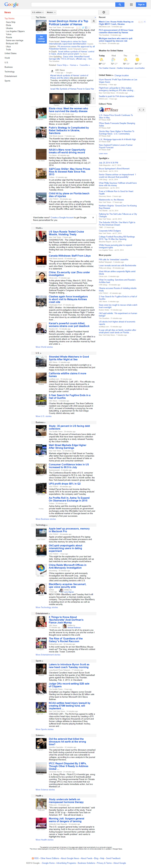Expand the Technology section header

pos(41,525)
